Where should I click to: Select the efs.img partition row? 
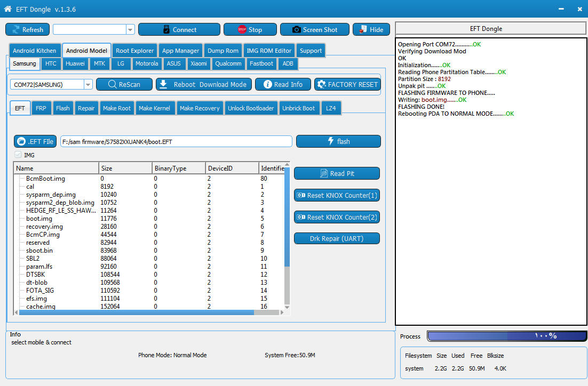point(149,299)
